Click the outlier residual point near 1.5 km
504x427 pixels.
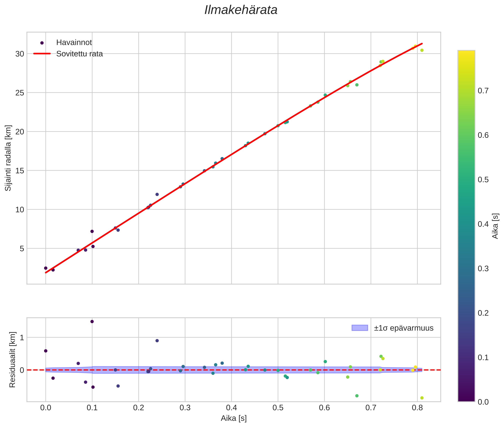tap(92, 321)
